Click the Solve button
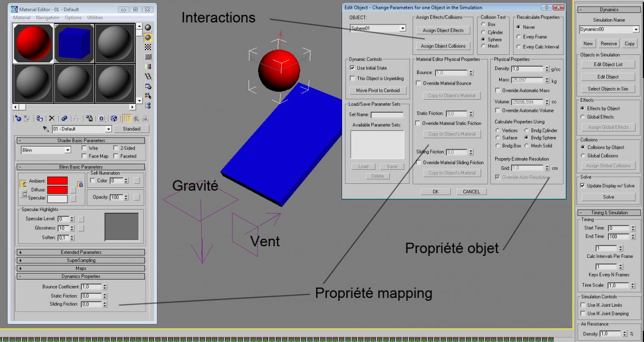 (x=608, y=197)
